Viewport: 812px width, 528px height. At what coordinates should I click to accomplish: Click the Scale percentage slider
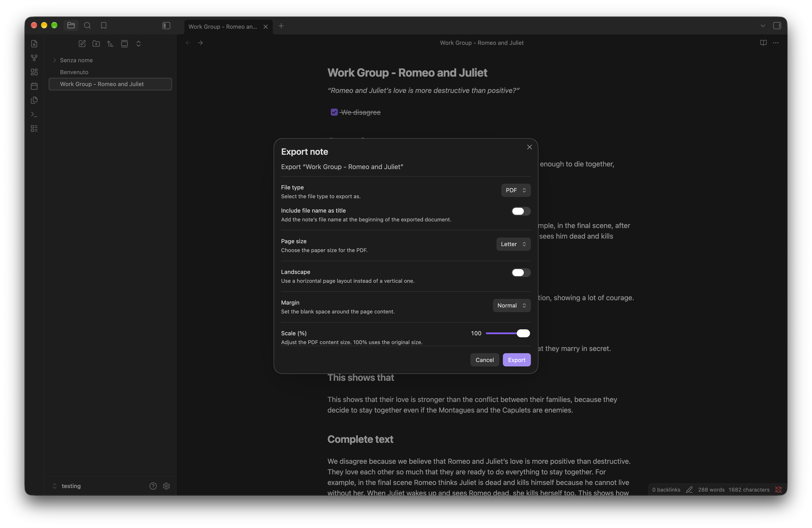click(508, 333)
